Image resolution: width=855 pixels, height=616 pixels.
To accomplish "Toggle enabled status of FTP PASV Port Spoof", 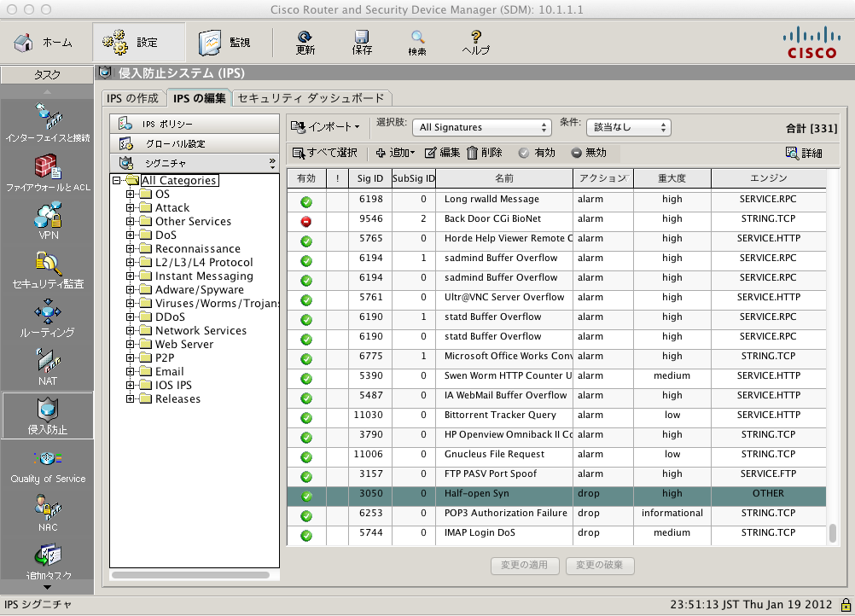I will pos(306,477).
